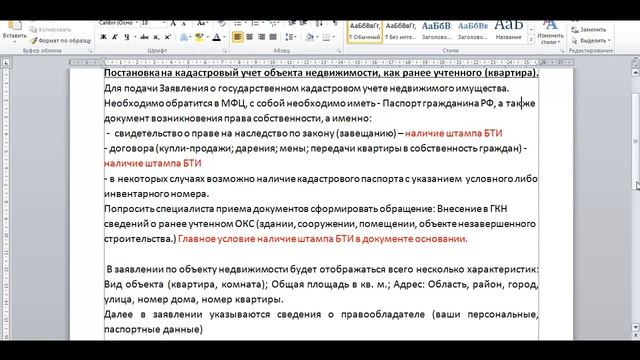Viewport: 640px width, 360px height.
Task: Justify the text alignment
Action: 273,37
